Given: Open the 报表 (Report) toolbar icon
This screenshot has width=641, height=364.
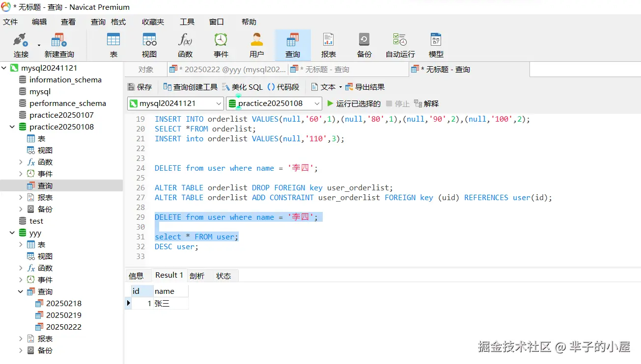Looking at the screenshot, I should 329,45.
